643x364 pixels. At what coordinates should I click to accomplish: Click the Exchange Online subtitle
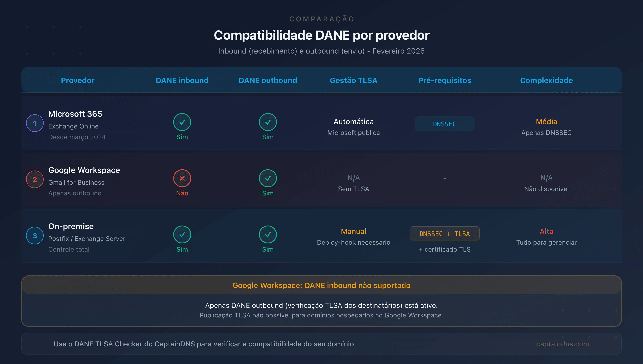tap(73, 126)
